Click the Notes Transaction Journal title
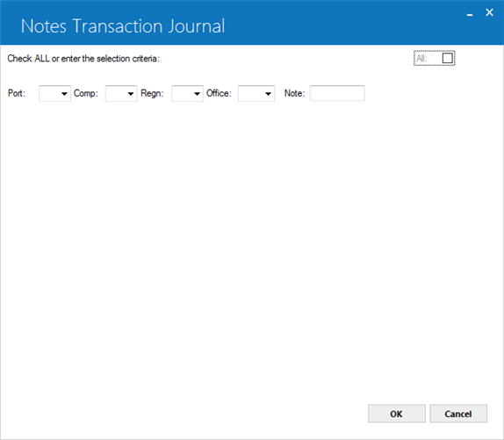This screenshot has height=440, width=504. pos(123,26)
